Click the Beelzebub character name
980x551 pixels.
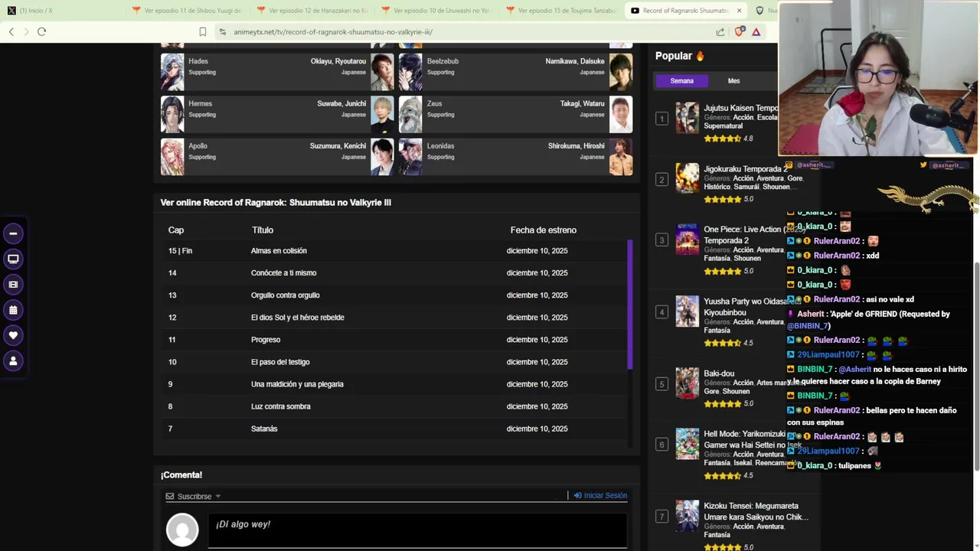click(x=443, y=61)
